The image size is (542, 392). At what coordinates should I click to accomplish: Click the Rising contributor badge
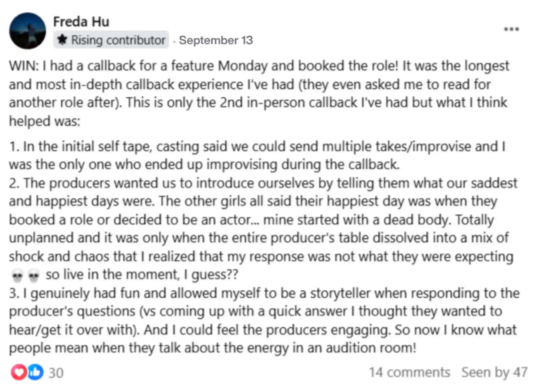[x=111, y=40]
